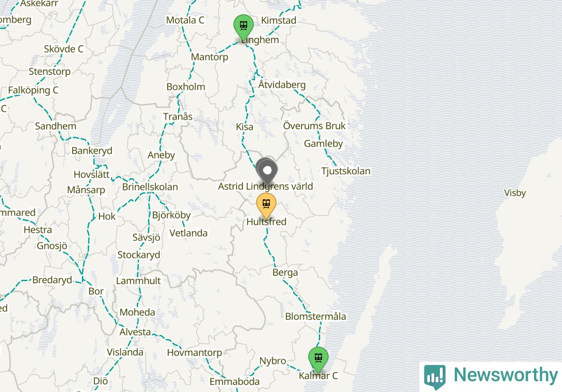Image resolution: width=562 pixels, height=392 pixels.
Task: Select the Tjustskolan station label
Action: pyautogui.click(x=346, y=171)
